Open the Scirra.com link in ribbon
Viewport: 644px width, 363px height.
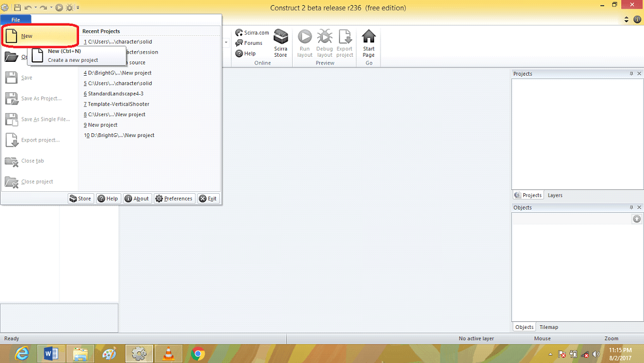tap(252, 32)
